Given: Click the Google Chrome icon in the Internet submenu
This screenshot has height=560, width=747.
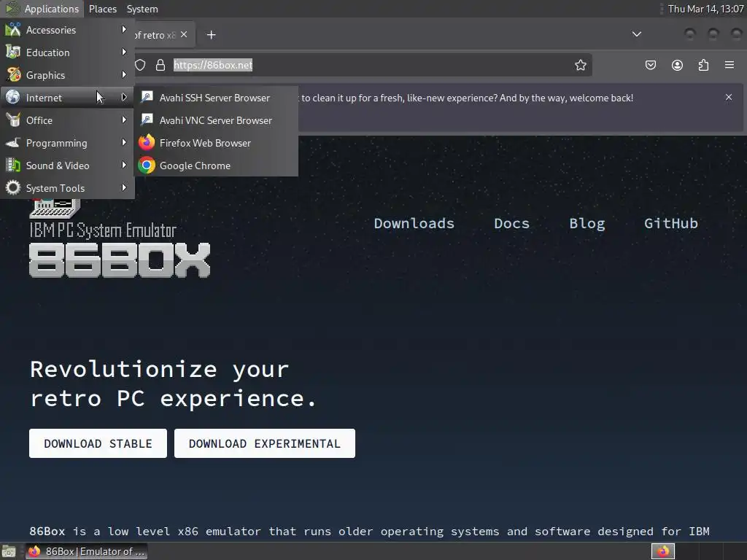Looking at the screenshot, I should point(147,166).
